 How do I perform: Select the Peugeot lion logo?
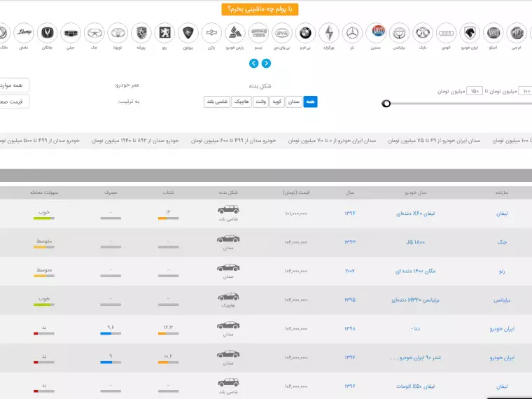tap(164, 33)
